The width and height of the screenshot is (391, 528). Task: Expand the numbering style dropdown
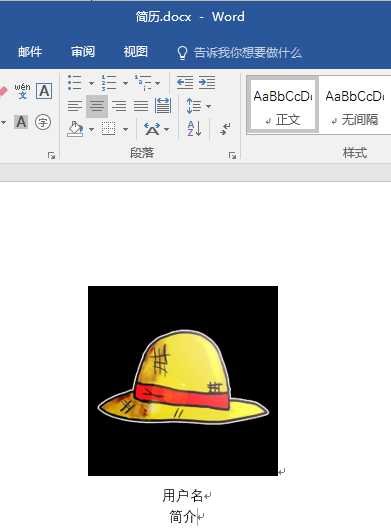tap(125, 83)
